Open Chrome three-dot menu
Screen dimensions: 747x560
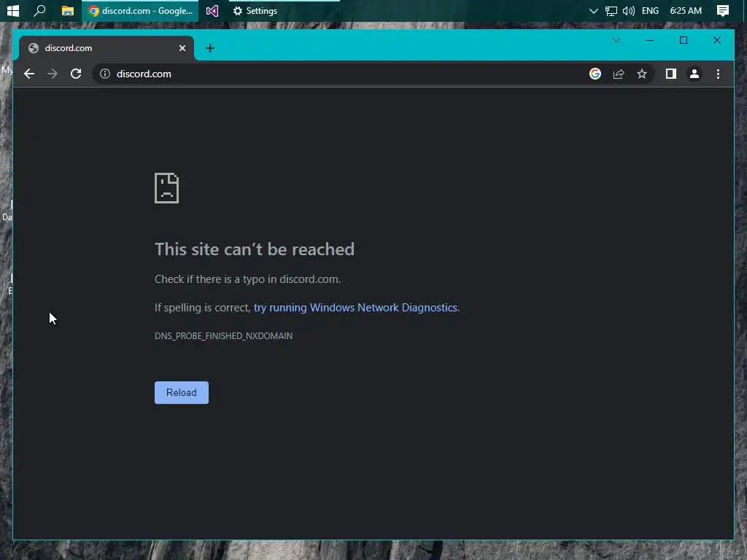[x=718, y=74]
